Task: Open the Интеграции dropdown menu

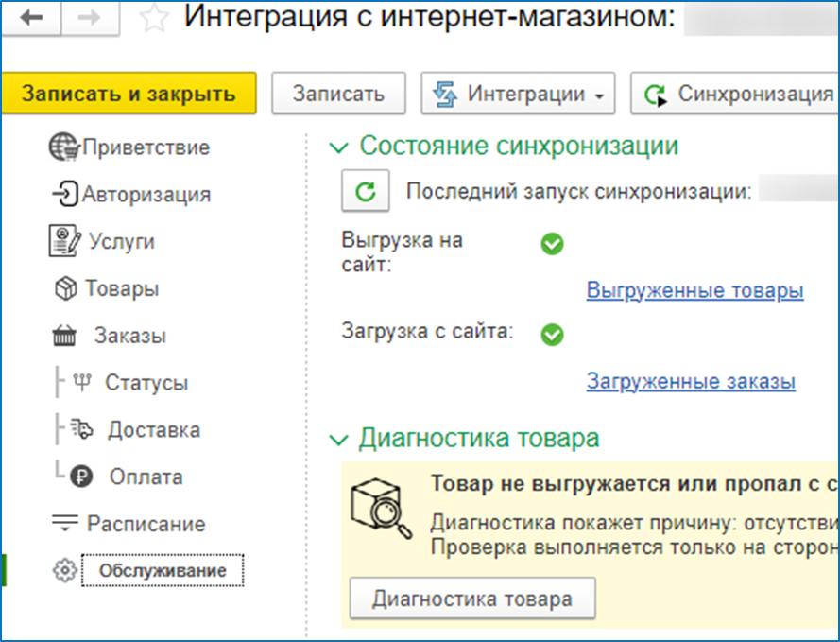Action: (x=518, y=94)
